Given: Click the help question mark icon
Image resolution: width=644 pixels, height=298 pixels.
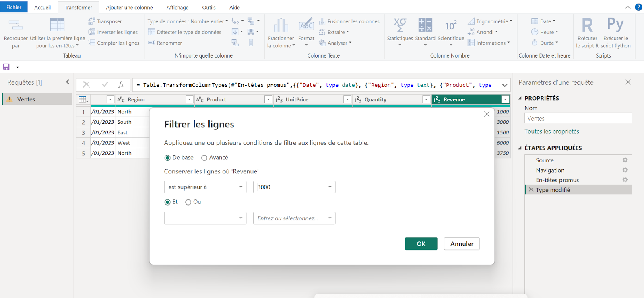Looking at the screenshot, I should (x=638, y=7).
